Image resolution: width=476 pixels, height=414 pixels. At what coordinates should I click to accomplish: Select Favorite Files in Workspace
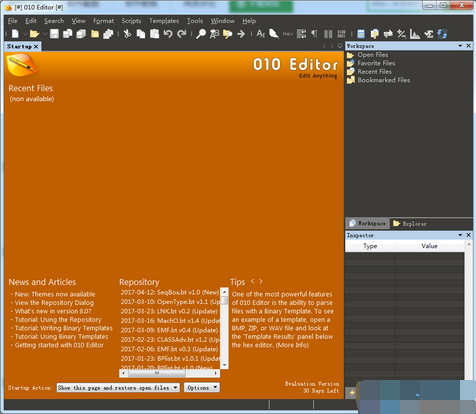click(x=376, y=63)
